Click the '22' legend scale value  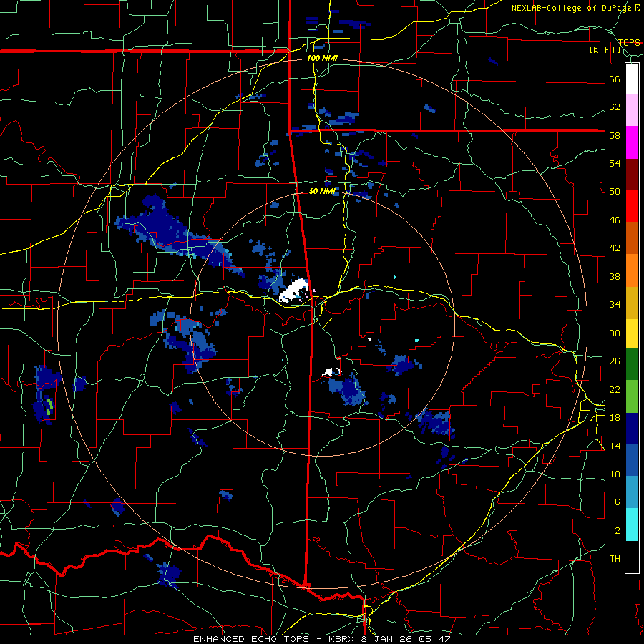(615, 389)
